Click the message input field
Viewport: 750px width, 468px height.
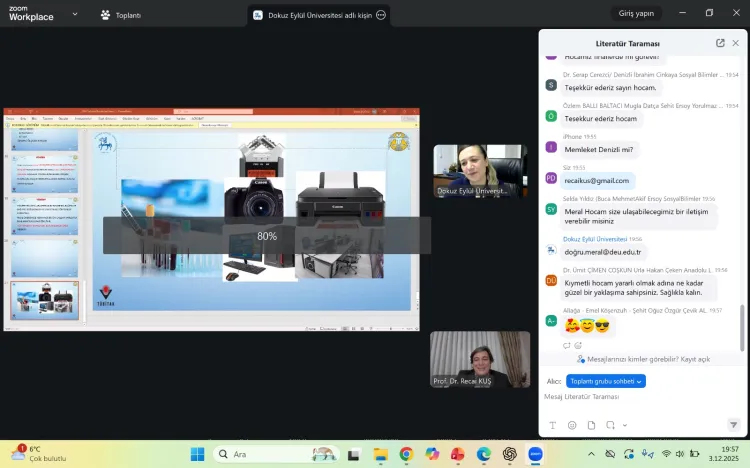click(630, 397)
